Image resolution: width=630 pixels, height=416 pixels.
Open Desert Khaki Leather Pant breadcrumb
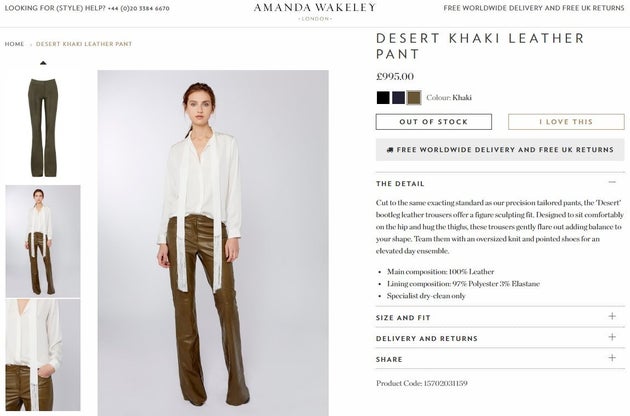[x=84, y=44]
